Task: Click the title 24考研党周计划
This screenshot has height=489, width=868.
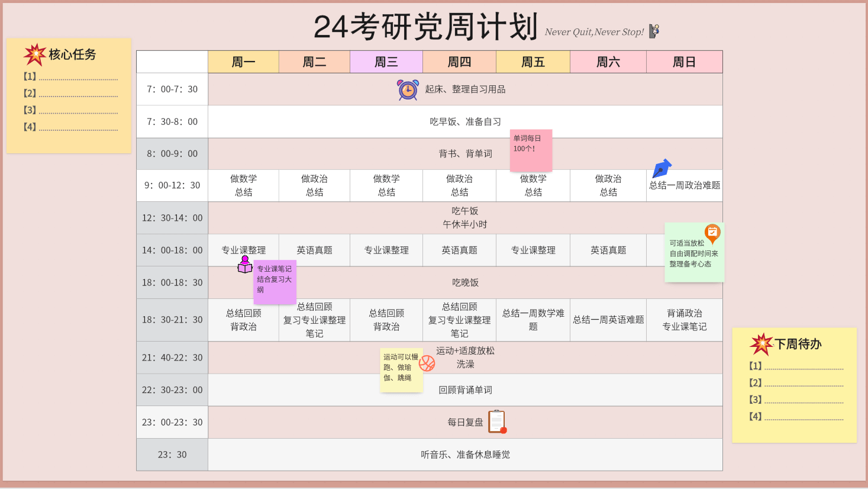Action: tap(425, 27)
